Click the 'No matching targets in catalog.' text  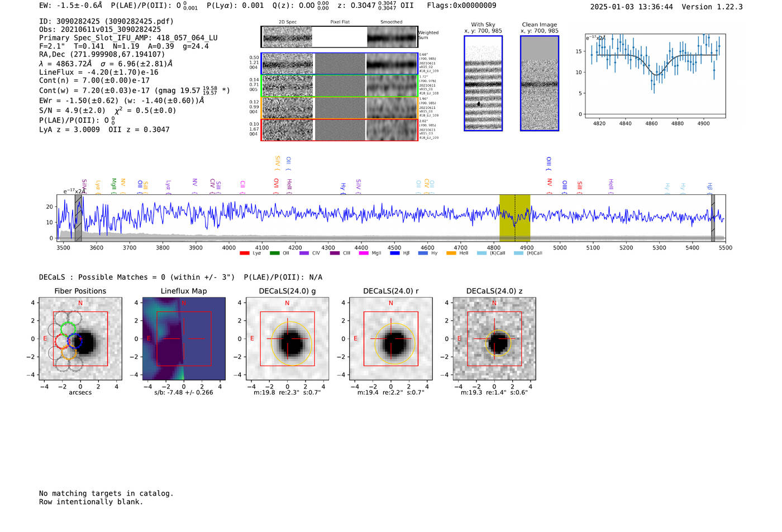tap(106, 493)
